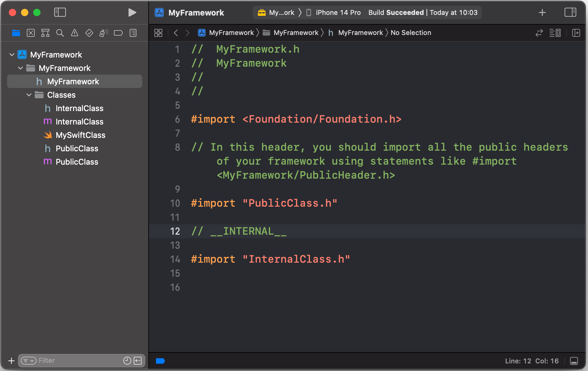Toggle the Navigator panel sidebar
The height and width of the screenshot is (371, 588).
[x=59, y=12]
